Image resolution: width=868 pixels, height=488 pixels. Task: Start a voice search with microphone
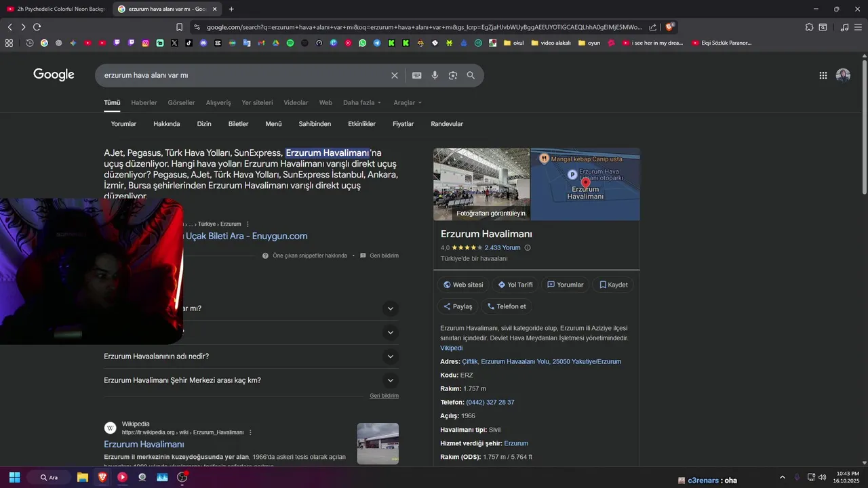click(x=435, y=75)
